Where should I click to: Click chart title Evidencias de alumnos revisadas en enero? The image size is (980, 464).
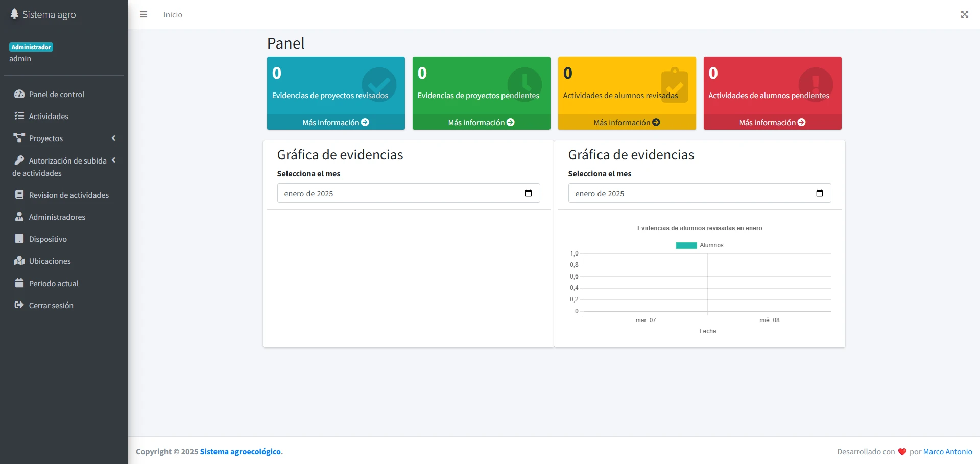[x=700, y=228]
